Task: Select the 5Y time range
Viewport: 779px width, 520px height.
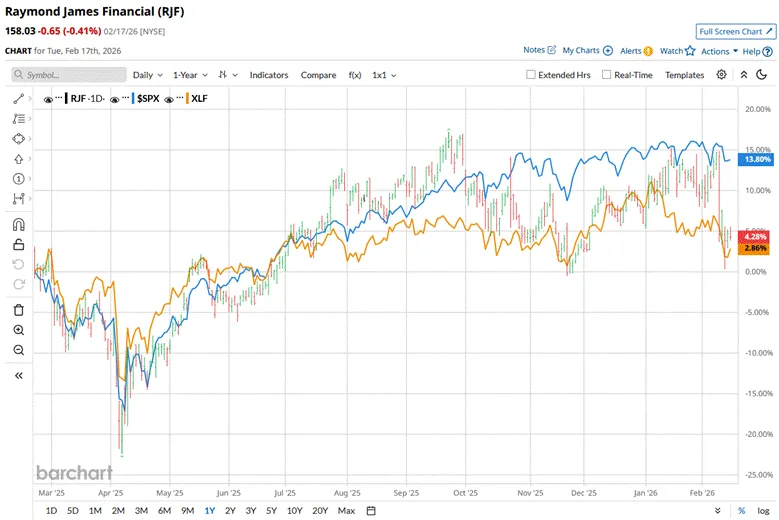Action: pos(271,511)
